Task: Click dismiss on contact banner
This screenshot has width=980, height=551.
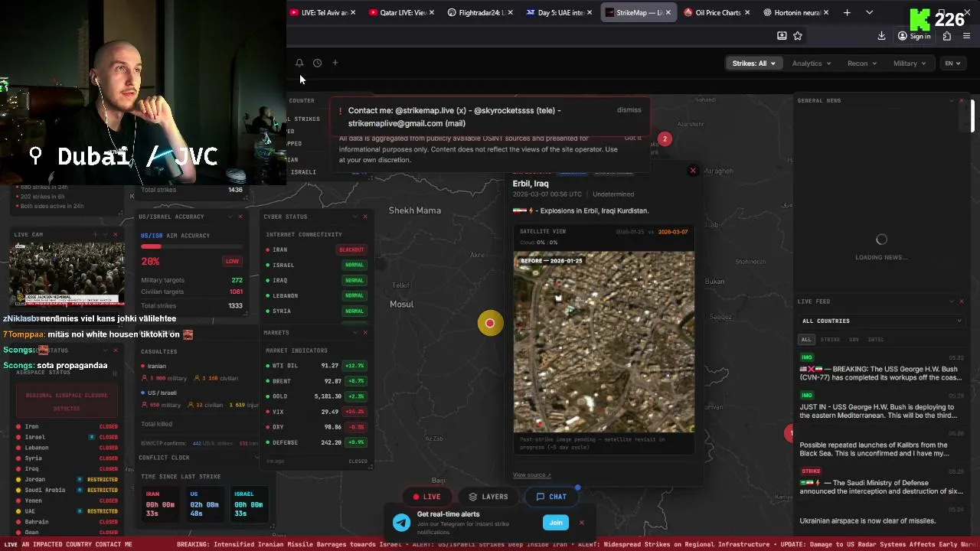Action: pyautogui.click(x=629, y=110)
